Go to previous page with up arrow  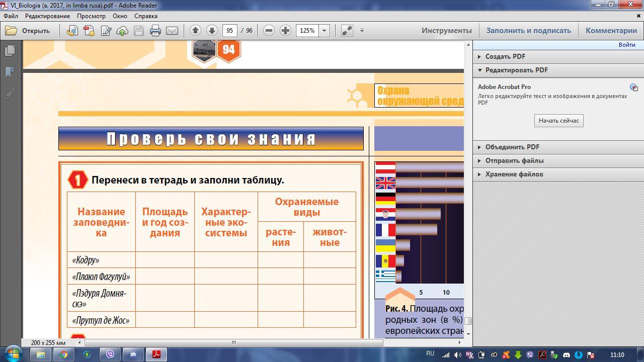pyautogui.click(x=195, y=31)
